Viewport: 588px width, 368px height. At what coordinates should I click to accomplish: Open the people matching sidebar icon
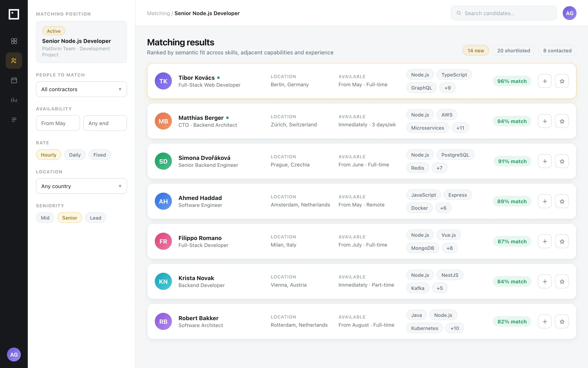coord(14,61)
